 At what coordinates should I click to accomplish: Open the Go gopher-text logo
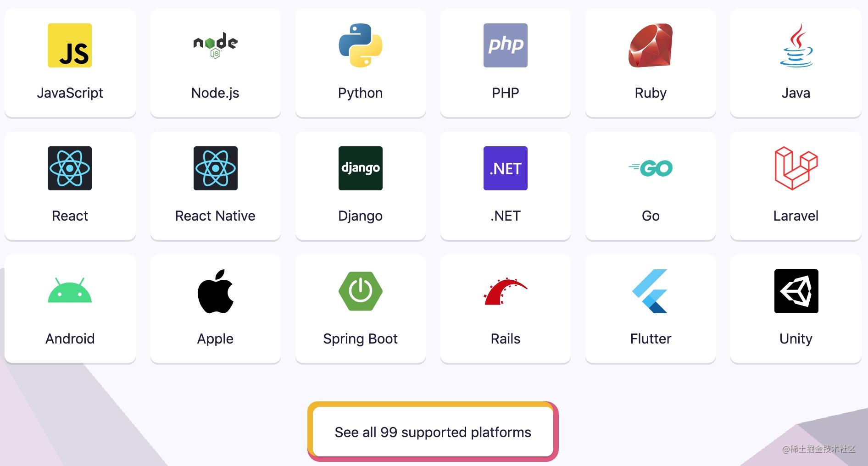click(650, 168)
